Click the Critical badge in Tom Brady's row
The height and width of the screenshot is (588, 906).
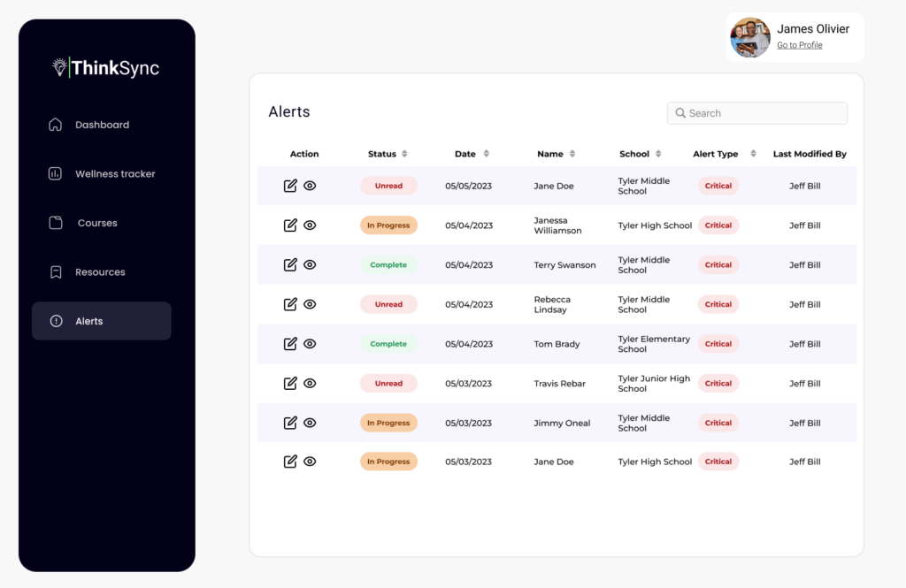[x=718, y=344]
